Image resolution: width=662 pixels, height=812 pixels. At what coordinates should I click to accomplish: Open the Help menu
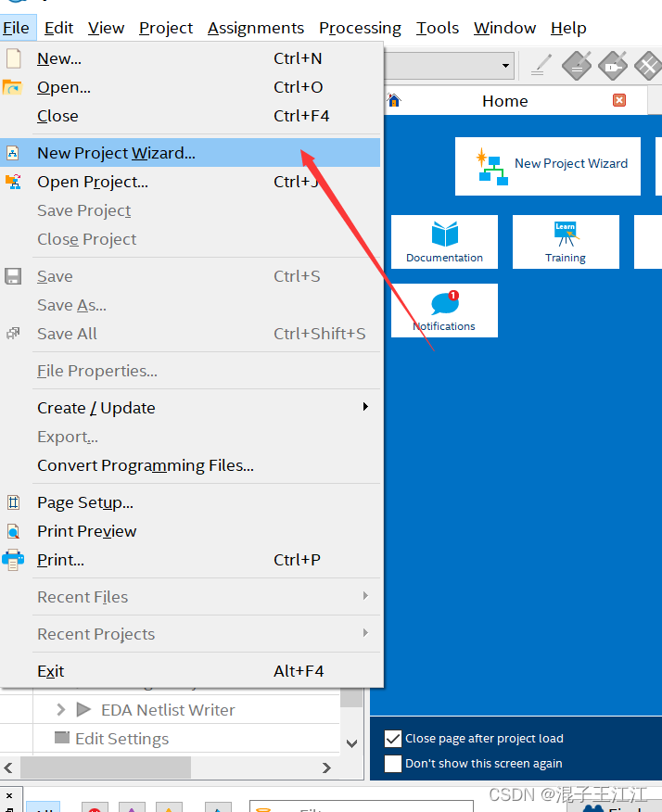coord(568,28)
